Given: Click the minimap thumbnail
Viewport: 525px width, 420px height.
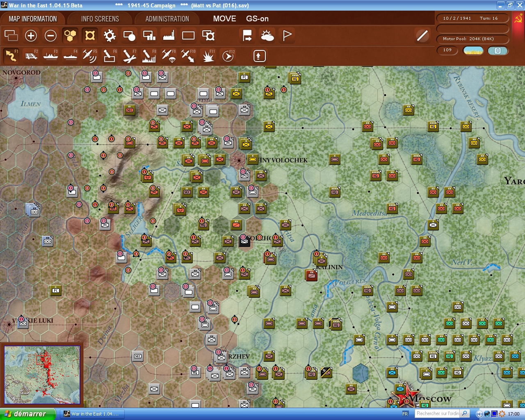Looking at the screenshot, I should pos(42,374).
